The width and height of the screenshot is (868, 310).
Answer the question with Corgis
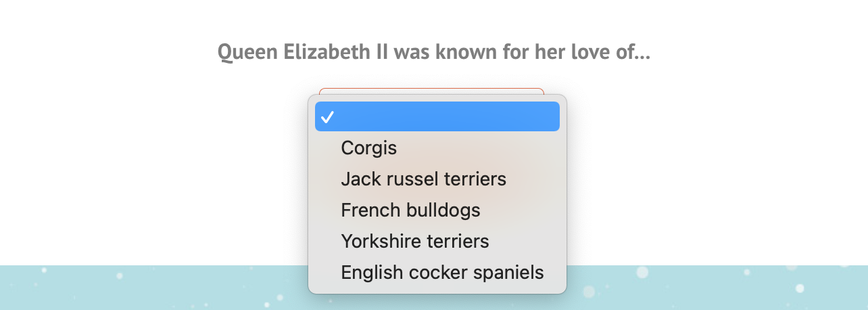[437, 148]
